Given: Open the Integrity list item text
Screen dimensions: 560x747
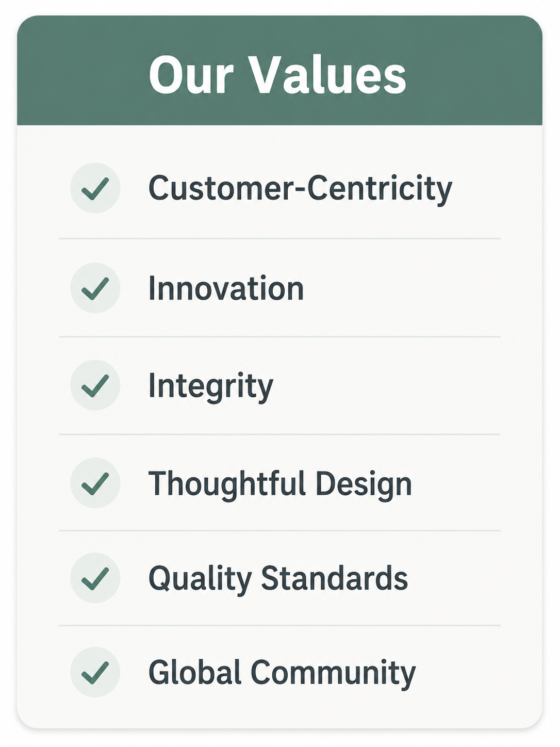Looking at the screenshot, I should [210, 387].
